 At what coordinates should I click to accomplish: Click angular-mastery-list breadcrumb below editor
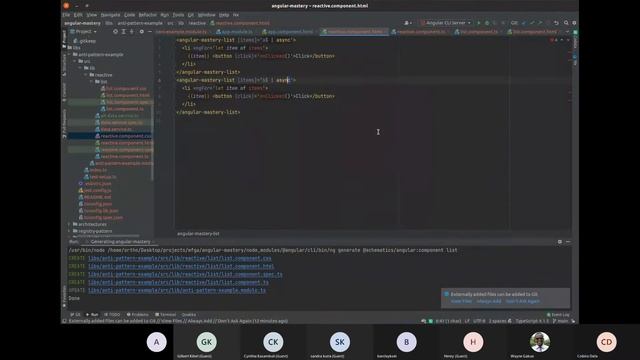click(198, 234)
